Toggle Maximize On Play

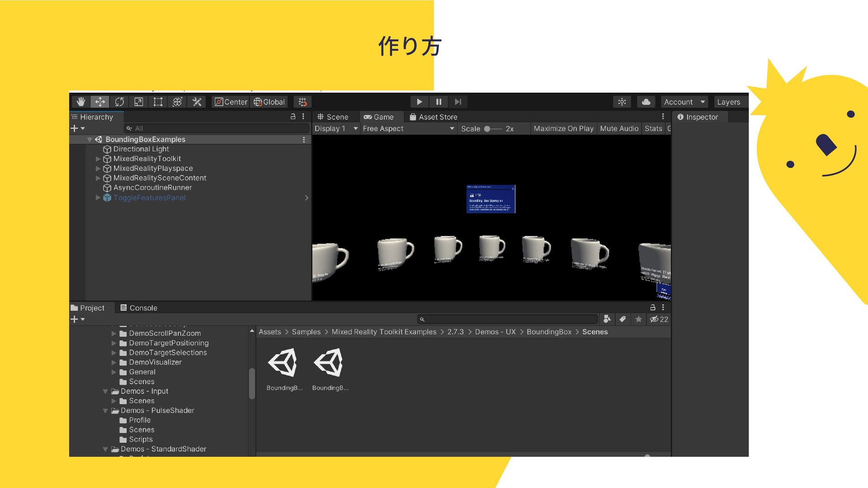563,129
